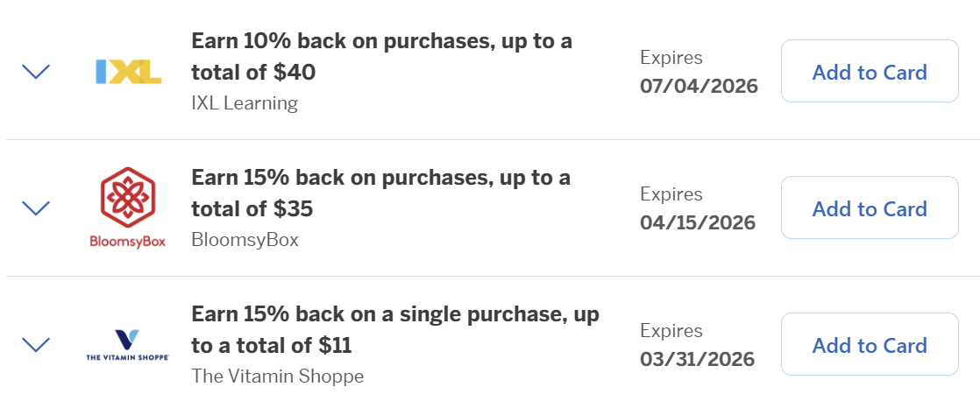
Task: Add The Vitamin Shoppe offer to card
Action: click(869, 345)
